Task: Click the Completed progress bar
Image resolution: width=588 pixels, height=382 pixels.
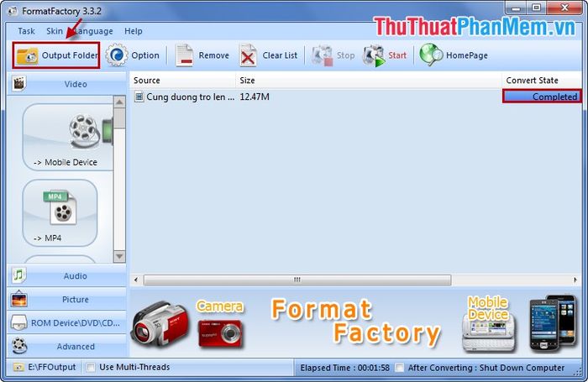Action: click(x=542, y=97)
